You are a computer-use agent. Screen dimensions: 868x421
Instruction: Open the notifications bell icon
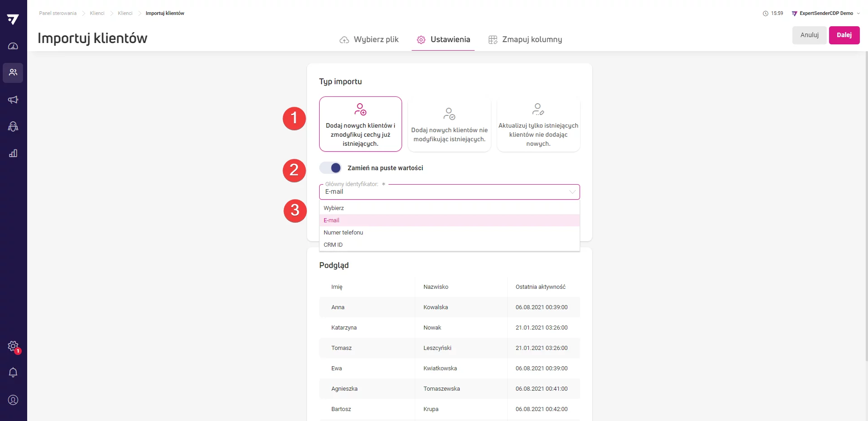(13, 373)
